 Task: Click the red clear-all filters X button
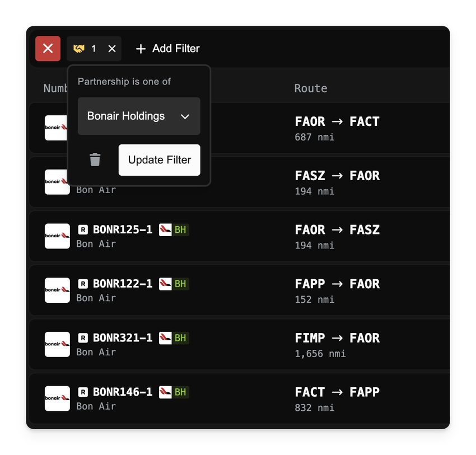click(48, 49)
